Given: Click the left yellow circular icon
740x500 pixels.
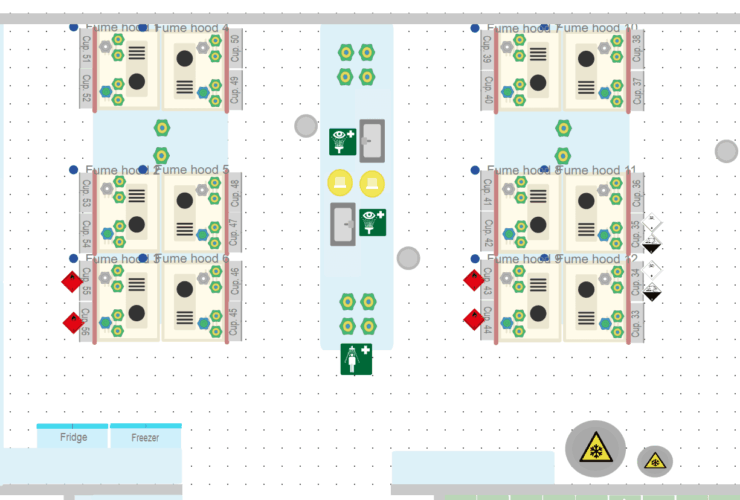Looking at the screenshot, I should (x=341, y=182).
